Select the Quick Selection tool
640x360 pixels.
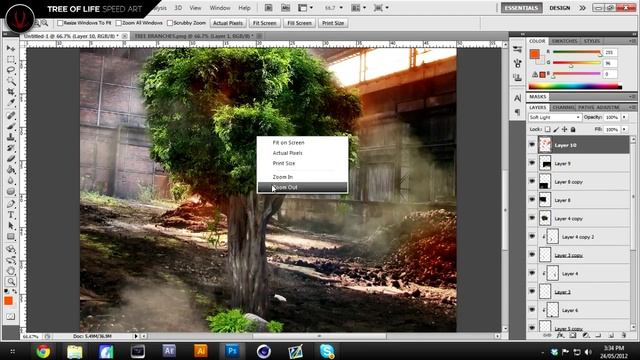(x=11, y=81)
